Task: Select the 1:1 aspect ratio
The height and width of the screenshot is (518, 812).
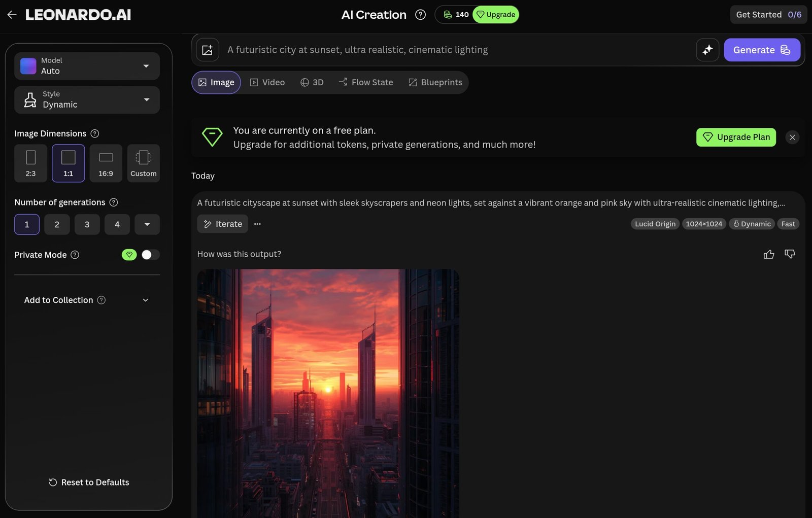Action: [69, 163]
